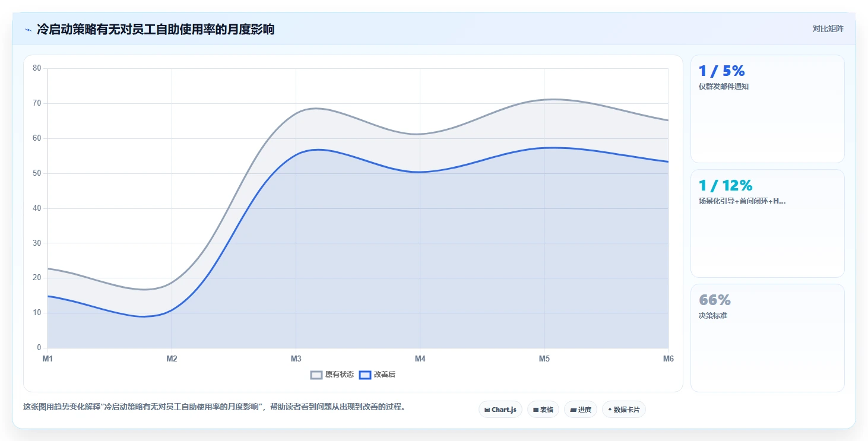Click the lightning icon beside the title
This screenshot has height=441, width=868.
click(28, 29)
